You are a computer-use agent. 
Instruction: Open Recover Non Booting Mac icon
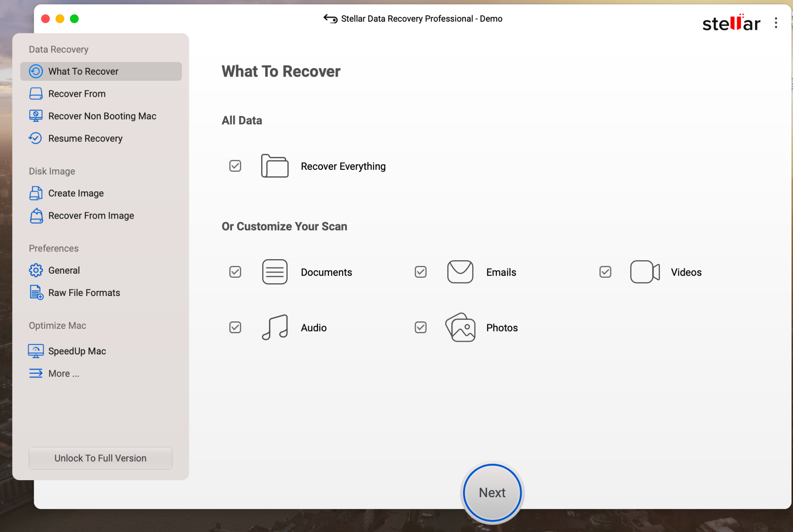(36, 116)
